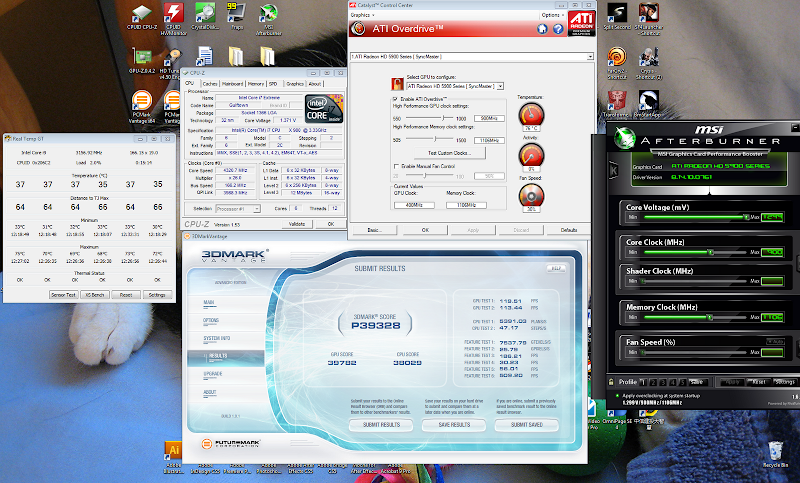Viewport: 800px width, 483px height.
Task: Open the GPU selection dropdown in Overdrive
Action: pos(500,86)
